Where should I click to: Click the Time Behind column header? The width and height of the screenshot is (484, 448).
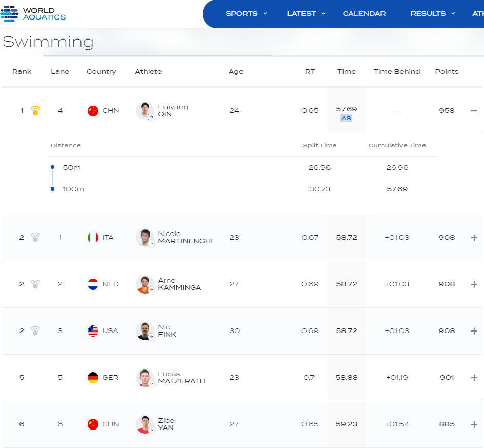(x=397, y=72)
